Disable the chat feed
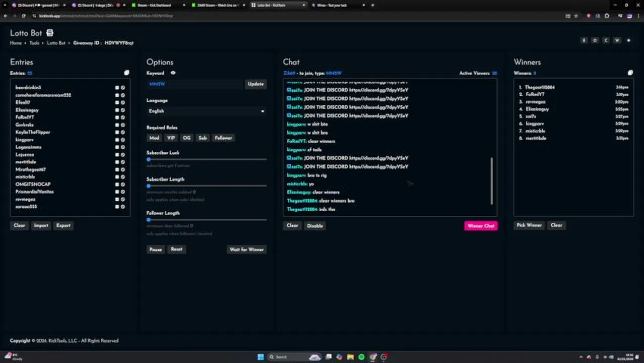 [315, 225]
